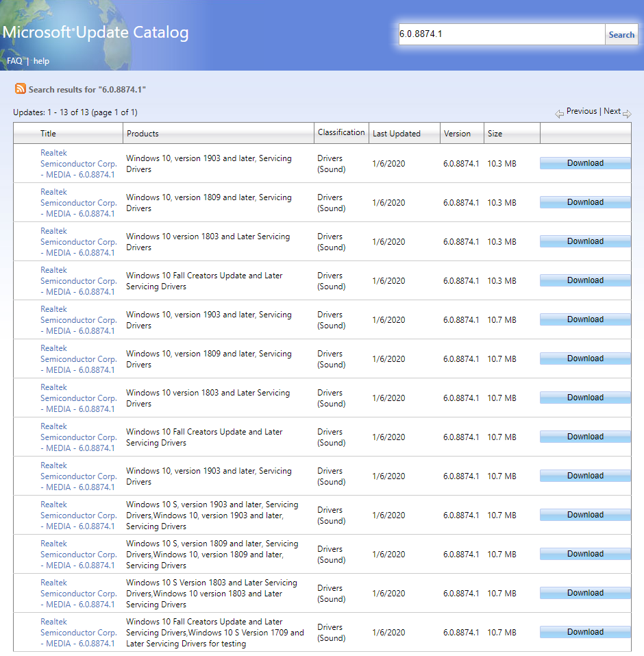Open the FAQ link

coord(14,61)
